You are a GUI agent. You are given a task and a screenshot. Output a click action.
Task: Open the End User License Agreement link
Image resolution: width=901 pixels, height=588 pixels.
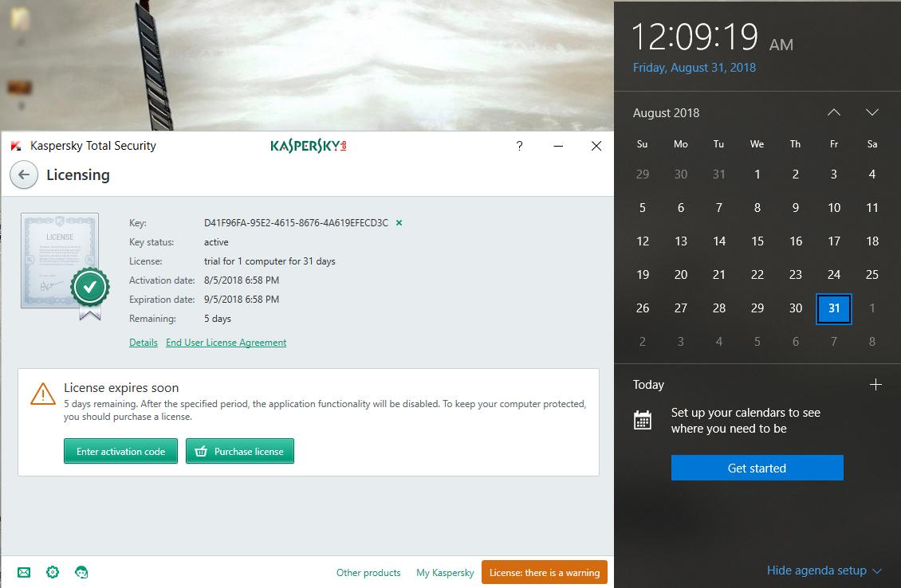[226, 343]
